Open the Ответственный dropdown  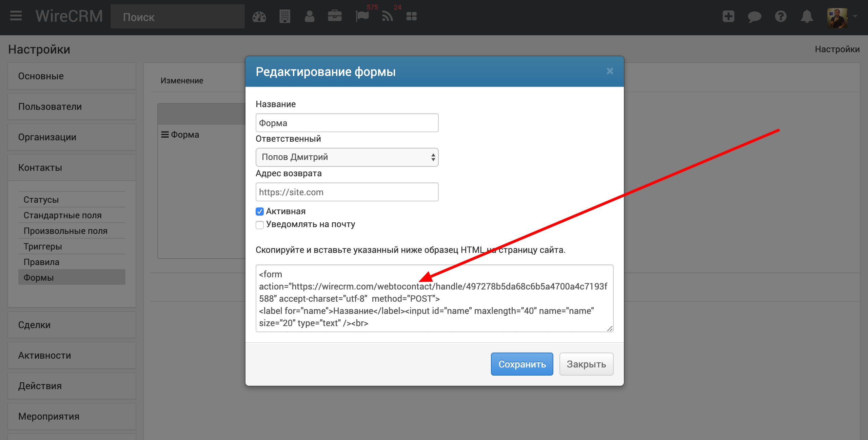click(347, 157)
